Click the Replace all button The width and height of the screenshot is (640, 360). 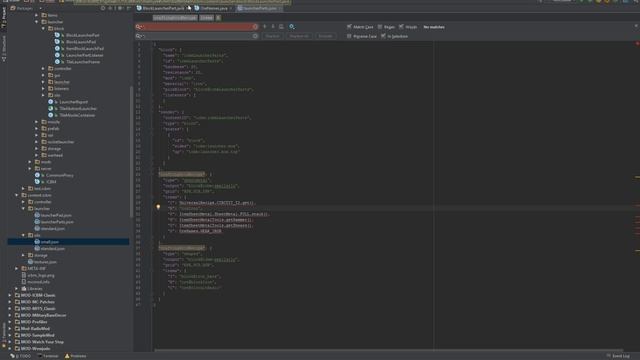click(x=299, y=36)
